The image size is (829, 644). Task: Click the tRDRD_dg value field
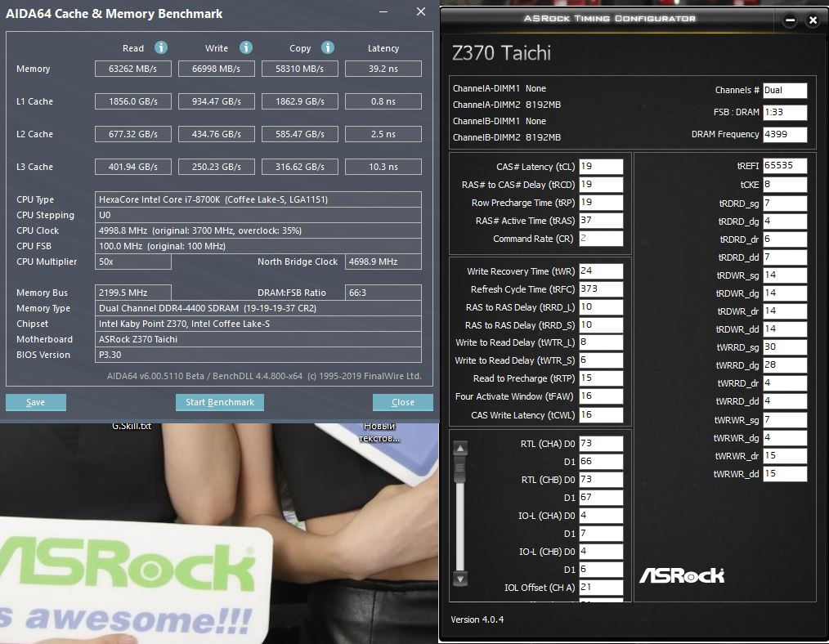tap(785, 221)
